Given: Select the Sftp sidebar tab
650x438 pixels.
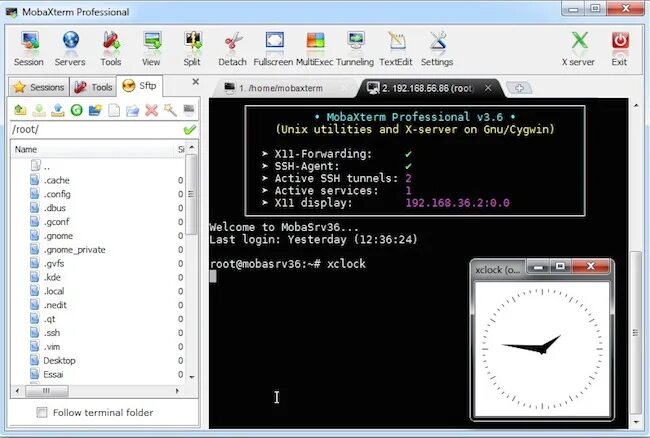Looking at the screenshot, I should [x=140, y=86].
